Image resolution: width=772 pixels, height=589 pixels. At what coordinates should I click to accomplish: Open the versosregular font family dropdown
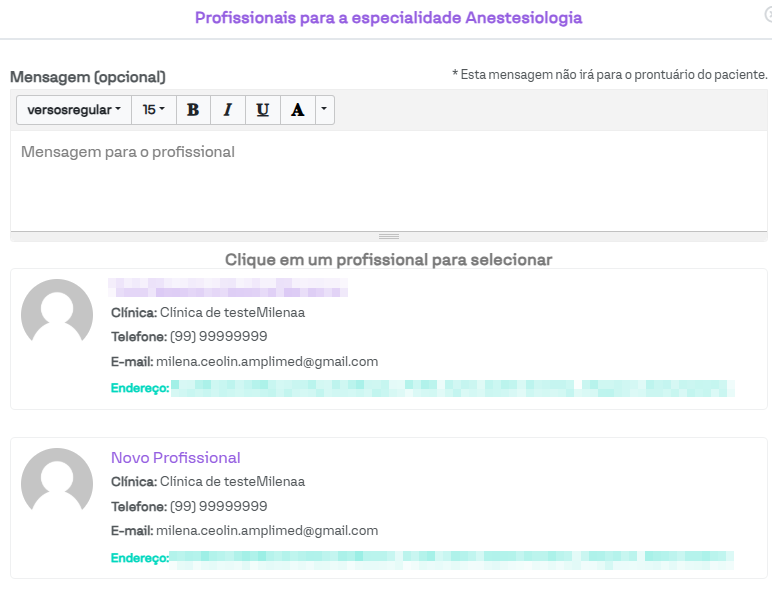pyautogui.click(x=74, y=110)
